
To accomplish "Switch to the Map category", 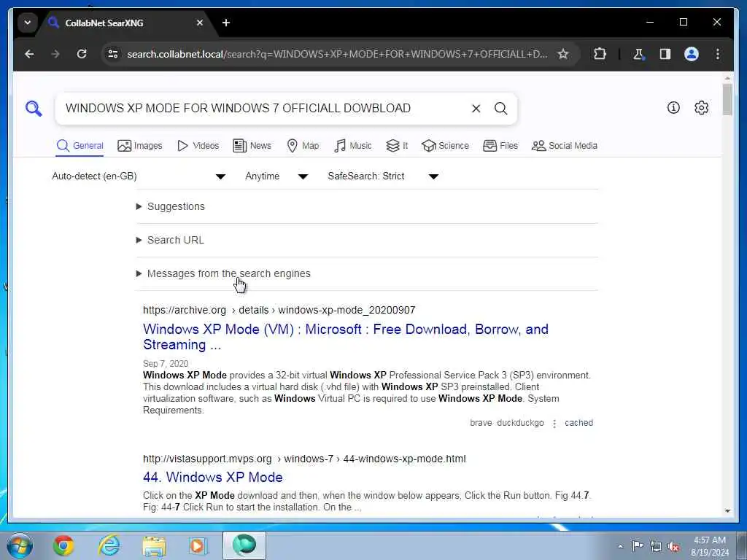I will click(x=303, y=146).
